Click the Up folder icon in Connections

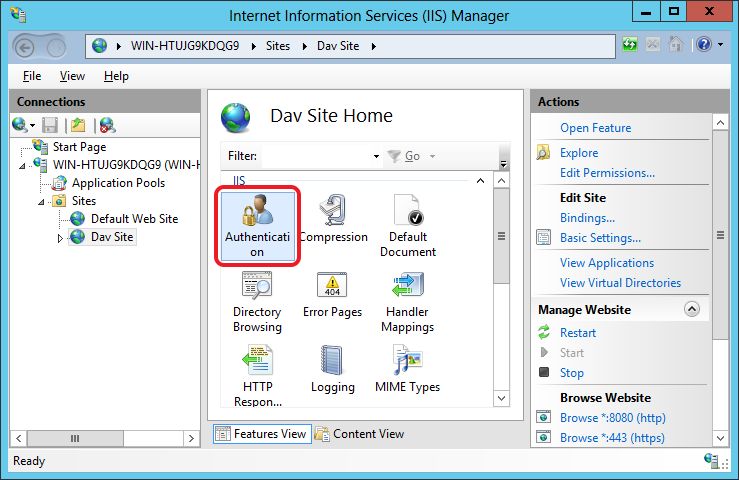(78, 125)
